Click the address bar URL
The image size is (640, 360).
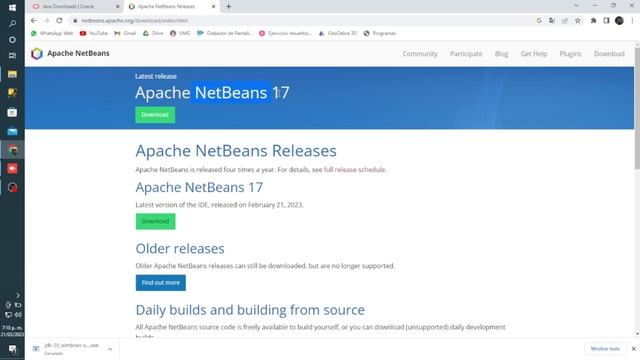135,20
